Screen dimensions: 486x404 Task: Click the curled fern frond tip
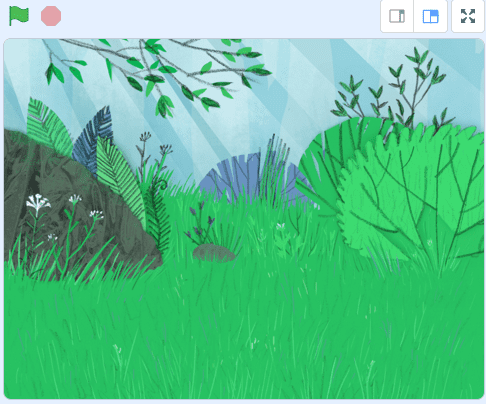pyautogui.click(x=163, y=185)
